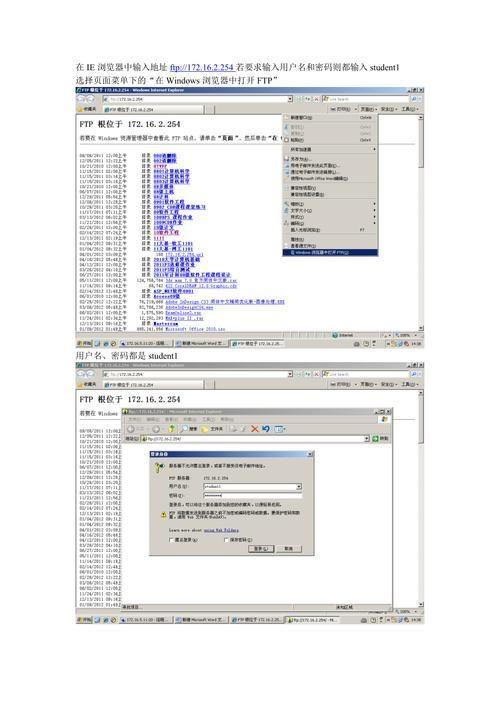Screen dimensions: 500x708
Task: Click Forward button in Explorer FTP window toolbar
Action: (x=158, y=429)
